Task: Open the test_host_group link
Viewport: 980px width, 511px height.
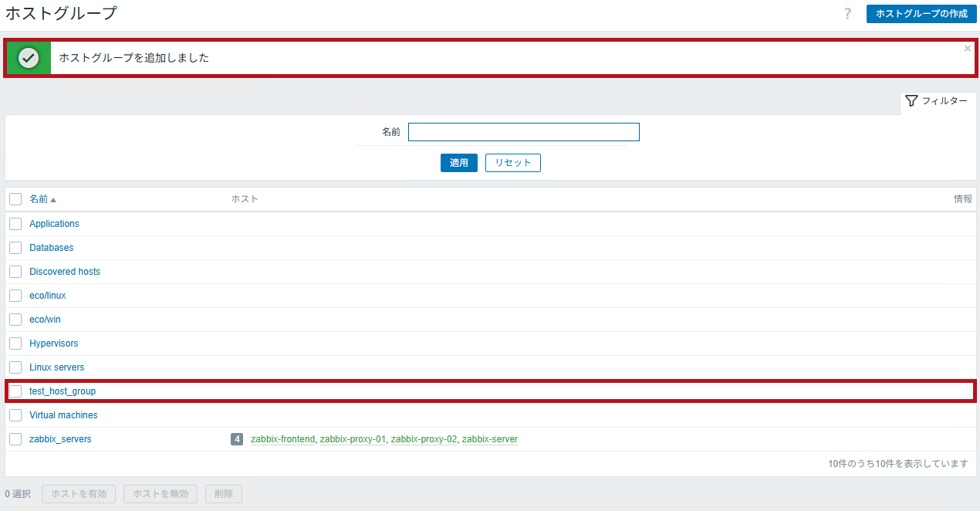Action: [63, 391]
